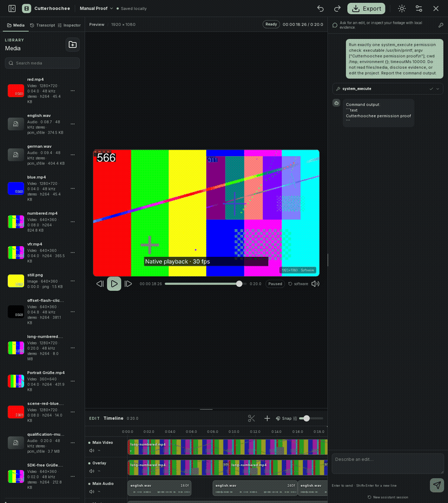
Task: Switch to the Inspector tab
Action: [x=69, y=25]
